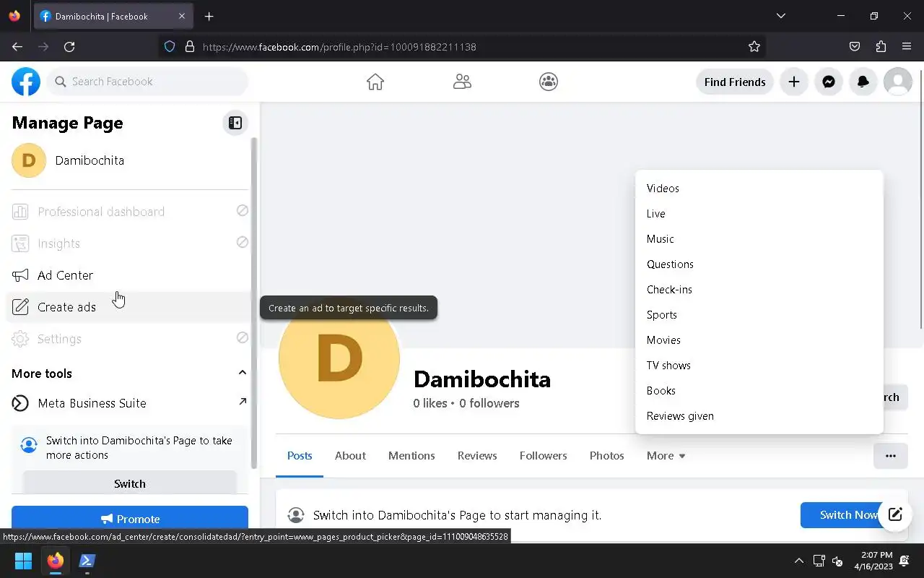Bookmark this page with the star icon

(754, 47)
